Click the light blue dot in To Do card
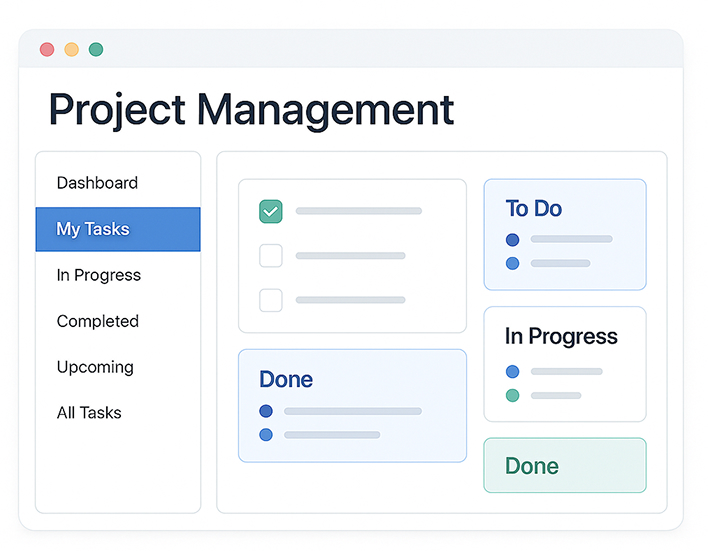The height and width of the screenshot is (551, 708). [512, 263]
